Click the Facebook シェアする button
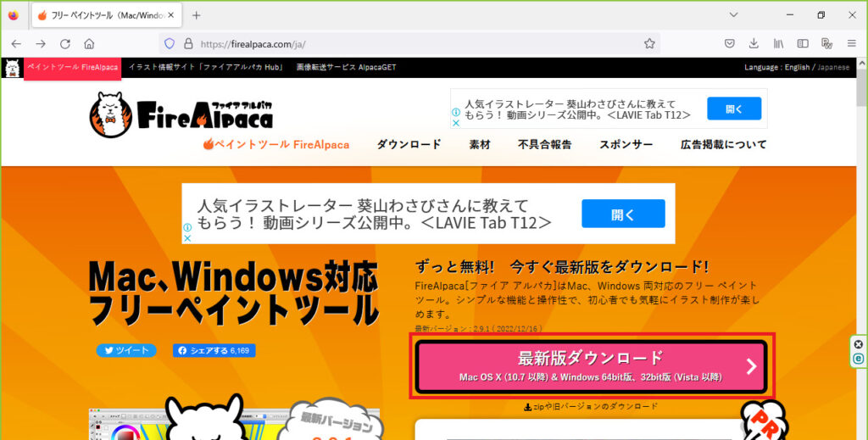 (x=214, y=350)
